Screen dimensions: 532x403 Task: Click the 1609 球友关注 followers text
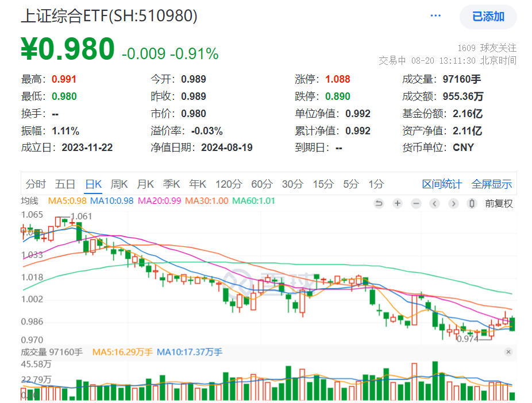[x=487, y=48]
